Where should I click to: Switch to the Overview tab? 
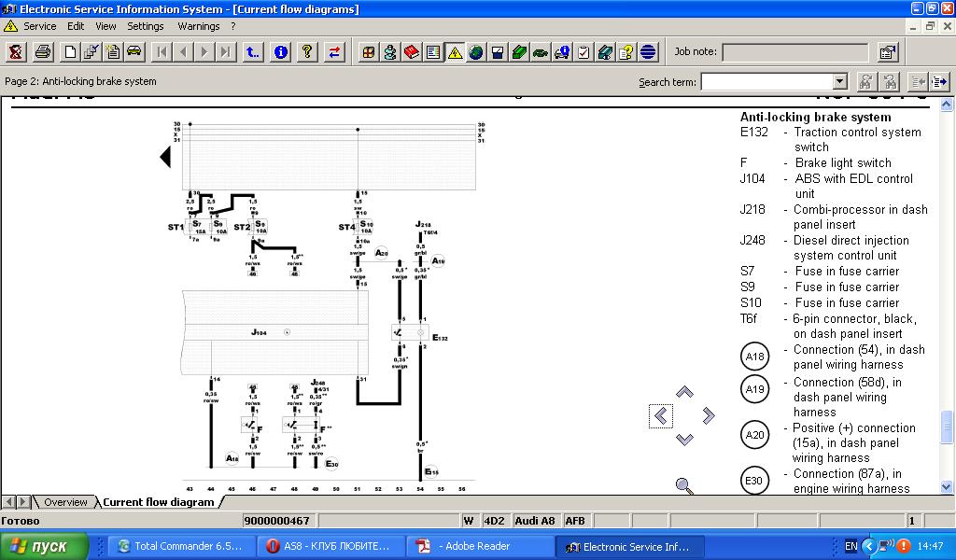click(64, 502)
